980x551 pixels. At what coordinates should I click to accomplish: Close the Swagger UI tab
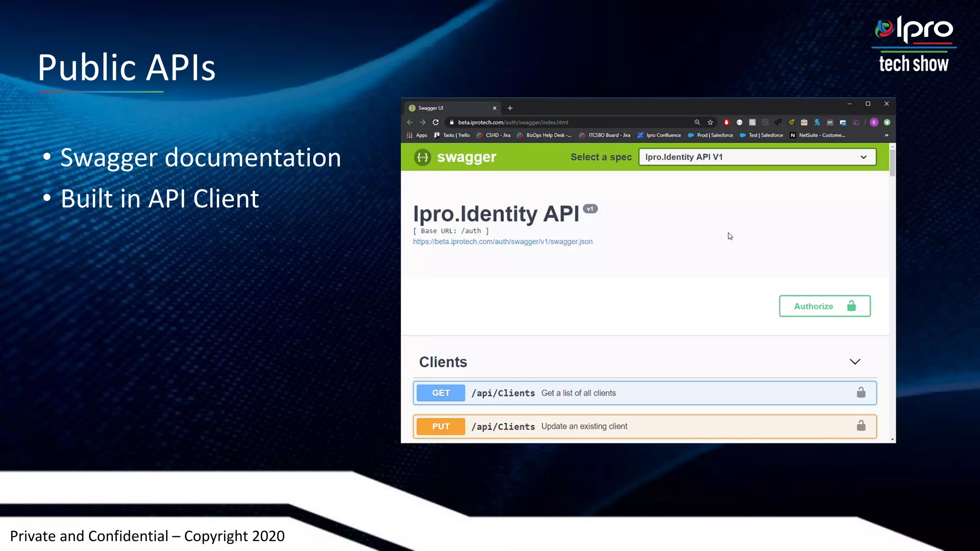click(x=495, y=108)
